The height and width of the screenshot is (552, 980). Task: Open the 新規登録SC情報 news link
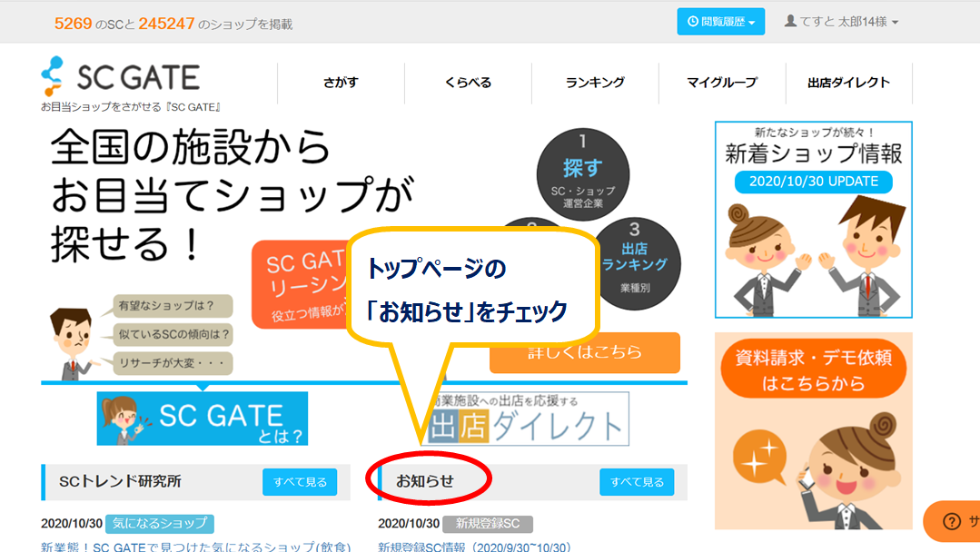coord(474,547)
